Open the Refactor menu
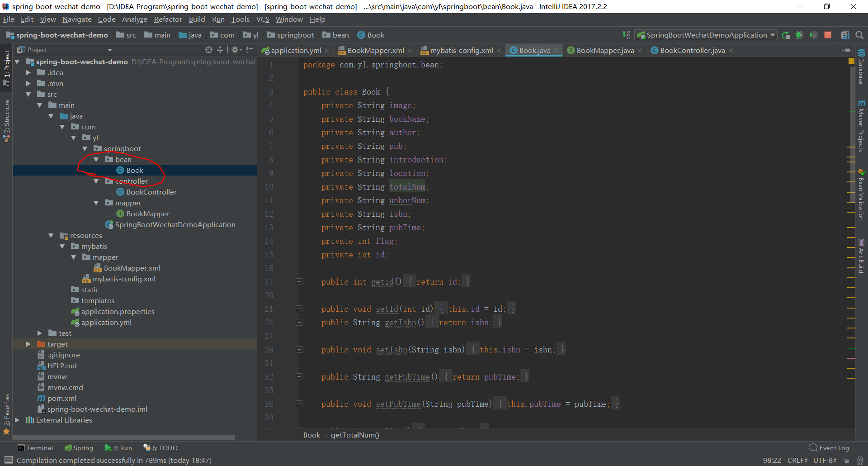The height and width of the screenshot is (466, 868). 168,19
